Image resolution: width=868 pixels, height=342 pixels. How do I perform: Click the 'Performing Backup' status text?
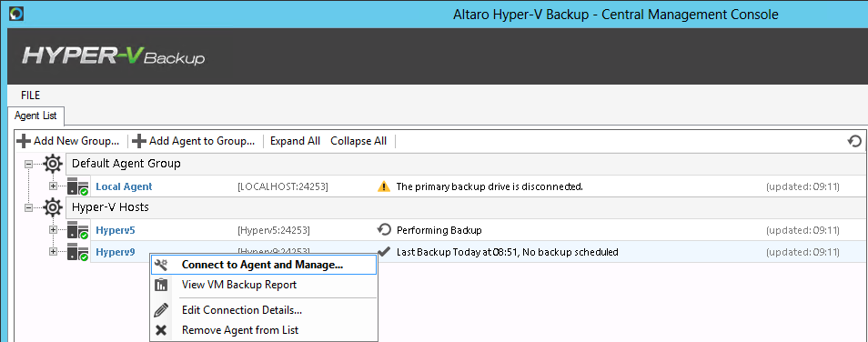point(439,230)
